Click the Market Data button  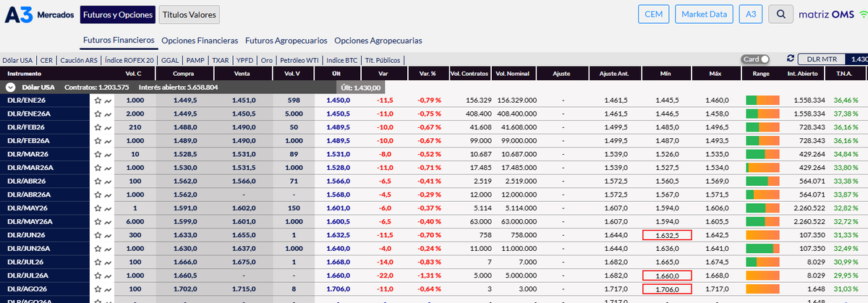point(704,14)
